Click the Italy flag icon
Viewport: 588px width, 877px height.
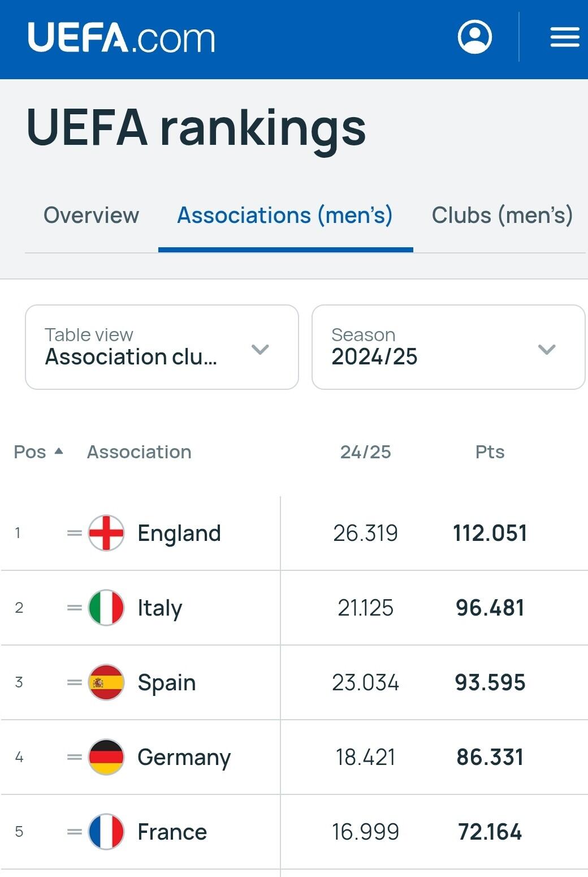[106, 608]
